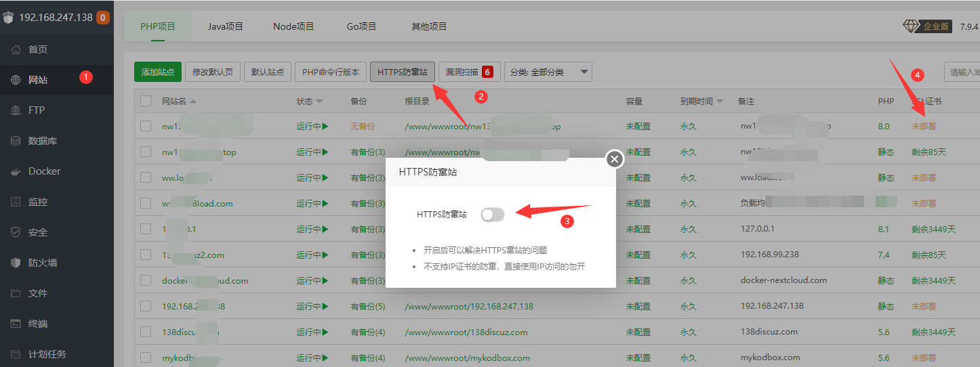Open root path /www/wwwroot/192.168.247.138
Screen dimensions: 980x367
coord(469,306)
